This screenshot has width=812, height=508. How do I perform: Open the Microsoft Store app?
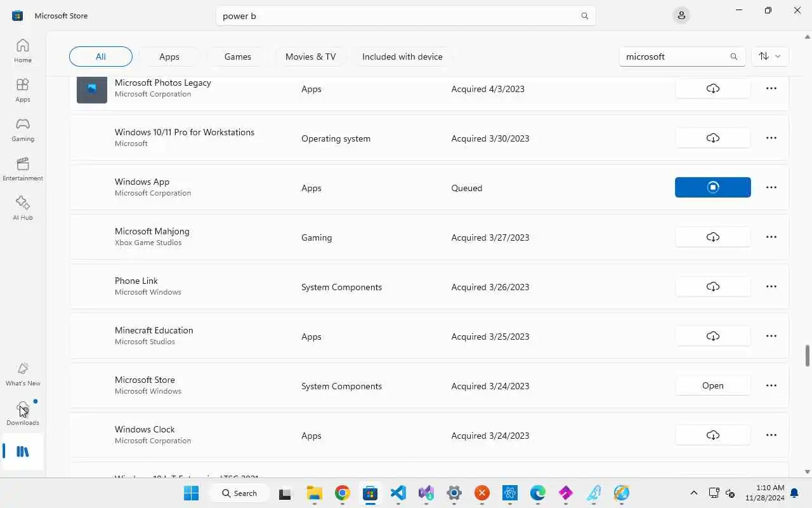tap(713, 385)
